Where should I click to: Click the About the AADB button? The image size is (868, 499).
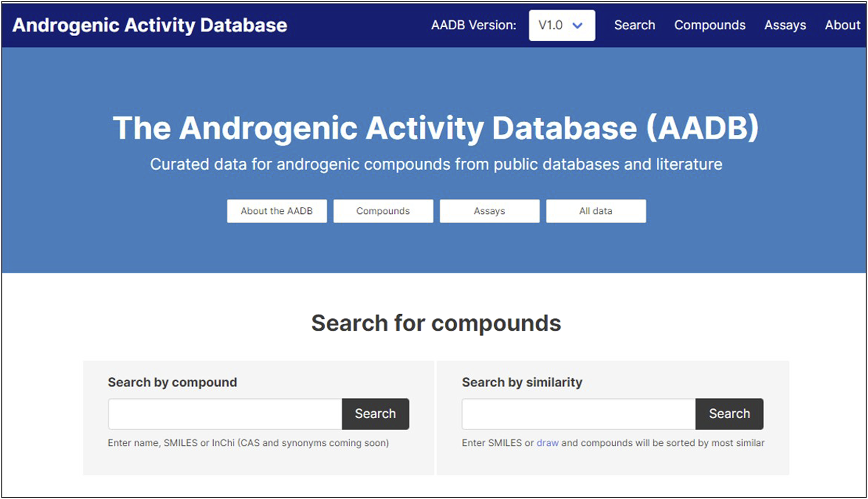click(x=277, y=211)
